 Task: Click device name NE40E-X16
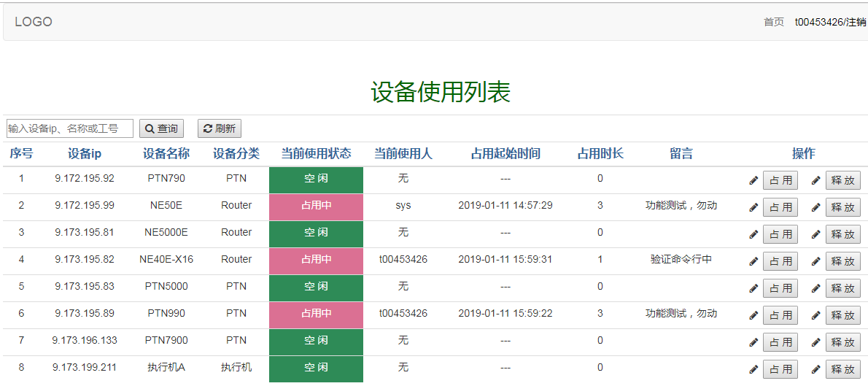[166, 259]
